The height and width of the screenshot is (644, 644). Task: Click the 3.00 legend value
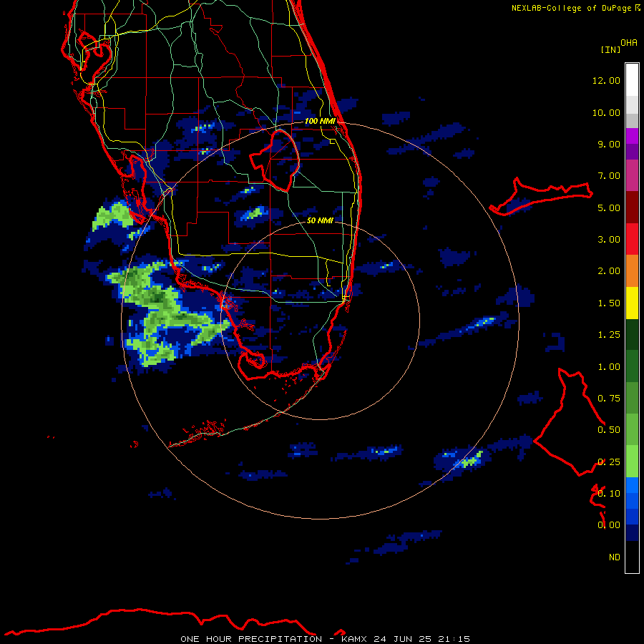609,240
